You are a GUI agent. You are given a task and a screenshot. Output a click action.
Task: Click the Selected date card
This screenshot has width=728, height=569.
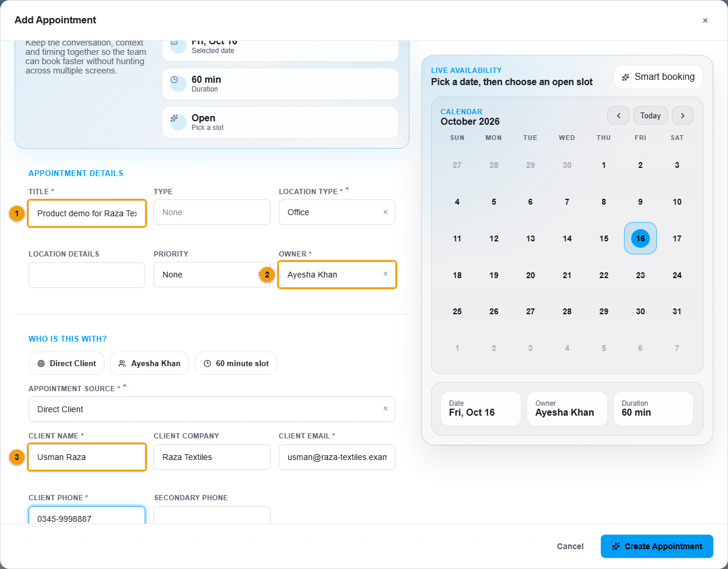pos(280,51)
